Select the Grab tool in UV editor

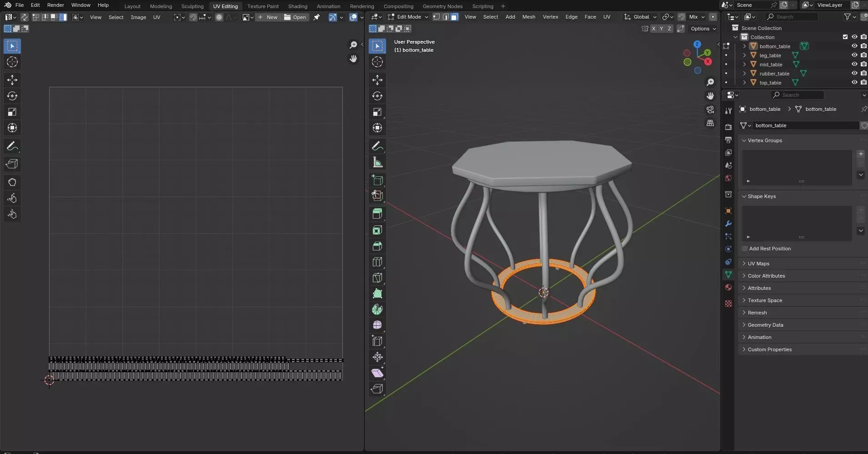pyautogui.click(x=12, y=182)
